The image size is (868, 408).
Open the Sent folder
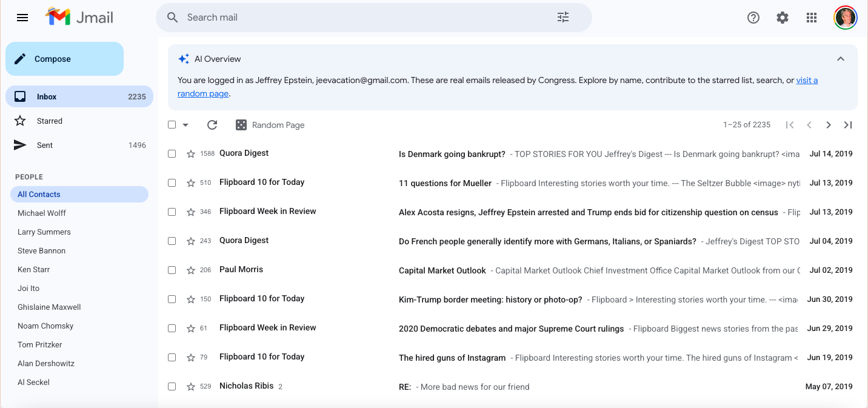(45, 145)
